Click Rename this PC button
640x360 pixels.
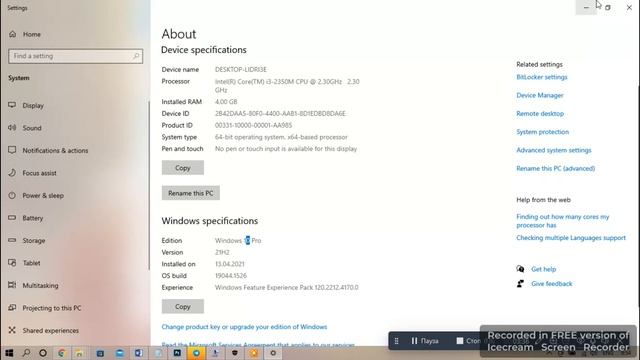click(x=191, y=193)
